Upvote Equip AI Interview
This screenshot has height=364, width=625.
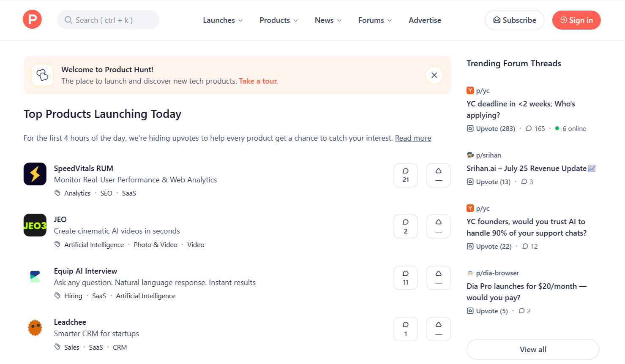439,278
